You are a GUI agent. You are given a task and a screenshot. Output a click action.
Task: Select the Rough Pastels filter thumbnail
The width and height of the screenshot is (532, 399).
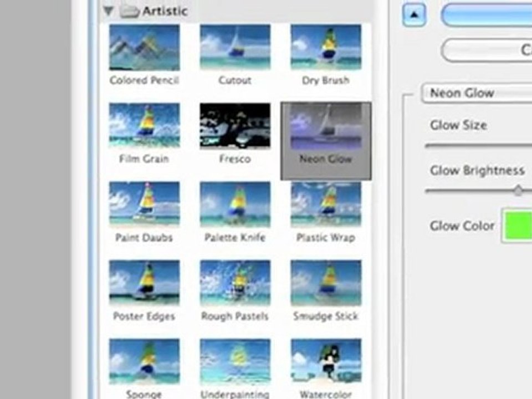235,283
